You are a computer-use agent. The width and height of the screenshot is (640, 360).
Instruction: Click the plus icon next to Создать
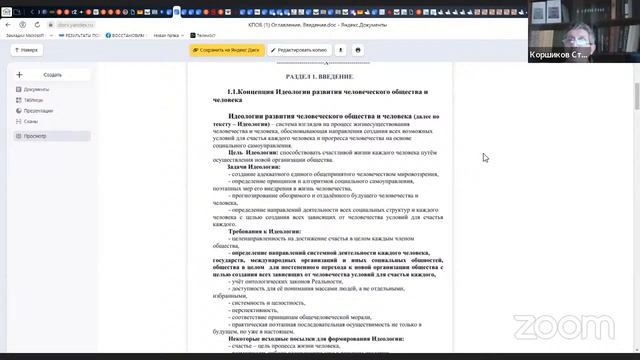[19, 75]
